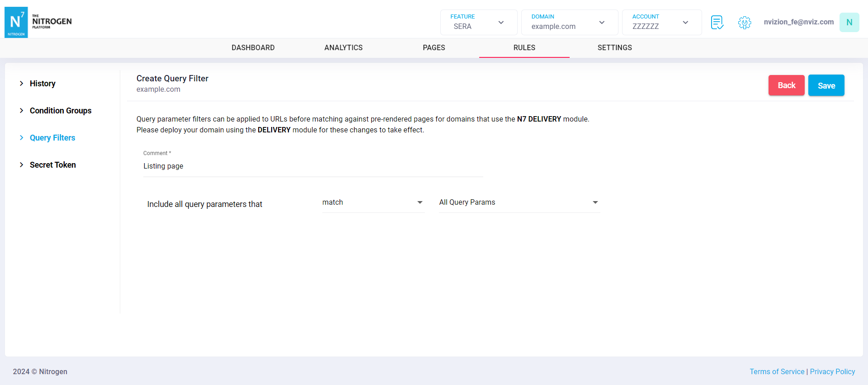
Task: Open the Domain example.com dropdown
Action: pos(569,22)
